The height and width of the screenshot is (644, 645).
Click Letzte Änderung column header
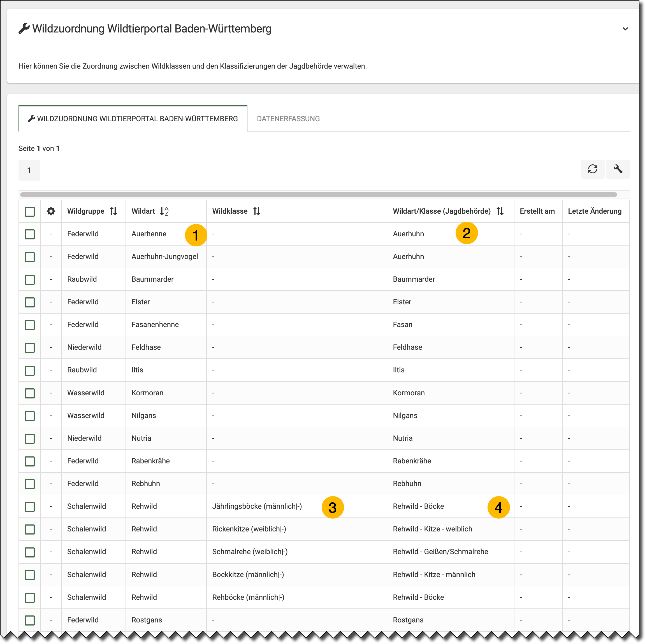(x=594, y=211)
